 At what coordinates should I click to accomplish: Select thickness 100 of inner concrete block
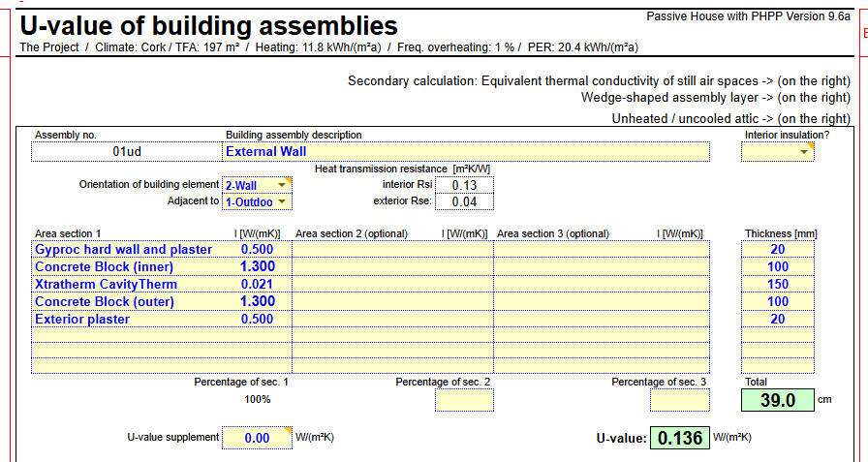pos(778,266)
